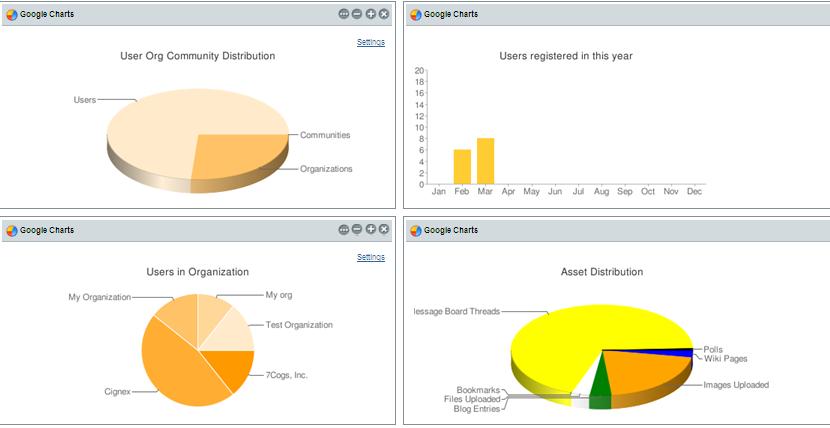The height and width of the screenshot is (428, 830).
Task: Minimize the User Org Community Distribution portlet
Action: (x=357, y=14)
